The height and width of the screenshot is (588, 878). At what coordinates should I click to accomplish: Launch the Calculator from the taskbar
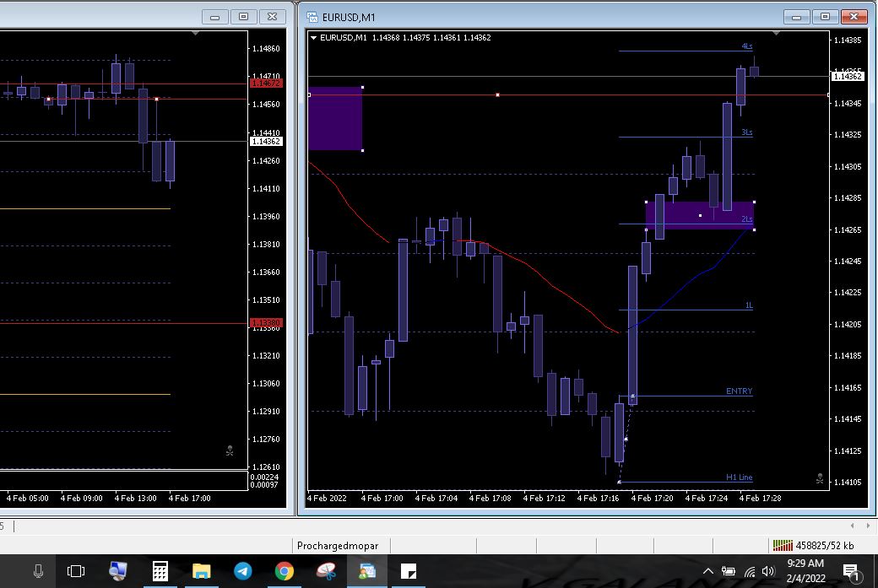(x=160, y=571)
